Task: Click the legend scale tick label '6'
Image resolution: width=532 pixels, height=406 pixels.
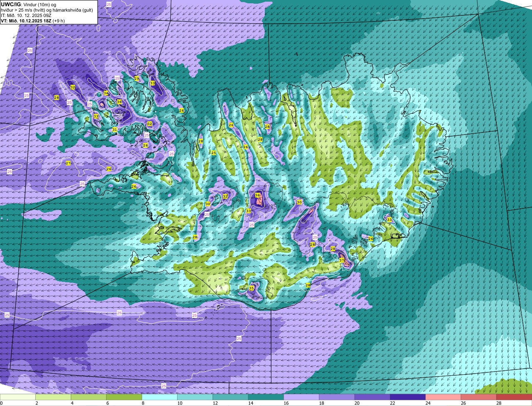Action: pyautogui.click(x=107, y=403)
